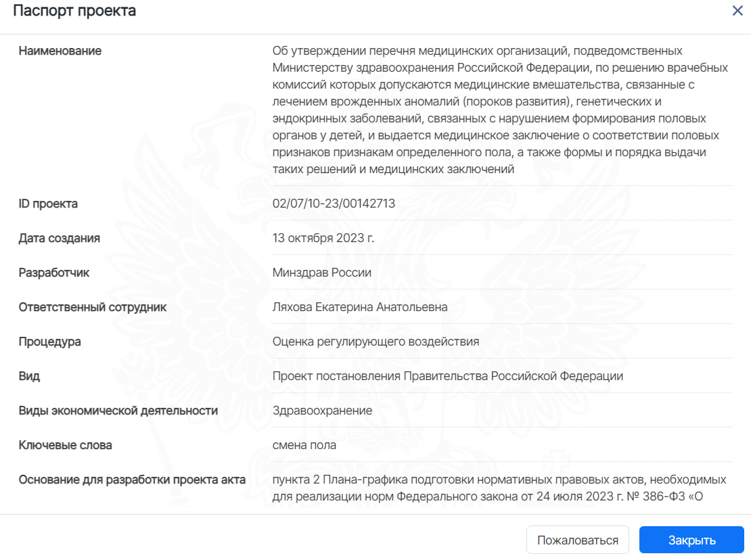Click the Паспорт проекта dialog title
Viewport: 751px width, 560px height.
pos(74,11)
